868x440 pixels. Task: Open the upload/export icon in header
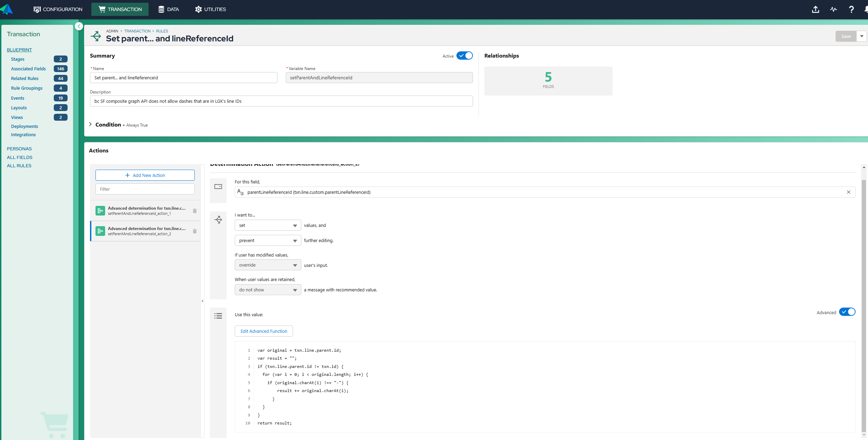tap(815, 9)
